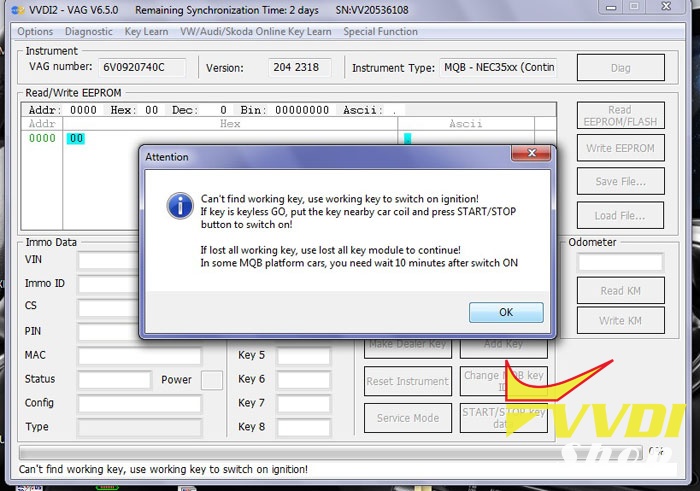700x491 pixels.
Task: Open the Special Function menu
Action: 380,32
